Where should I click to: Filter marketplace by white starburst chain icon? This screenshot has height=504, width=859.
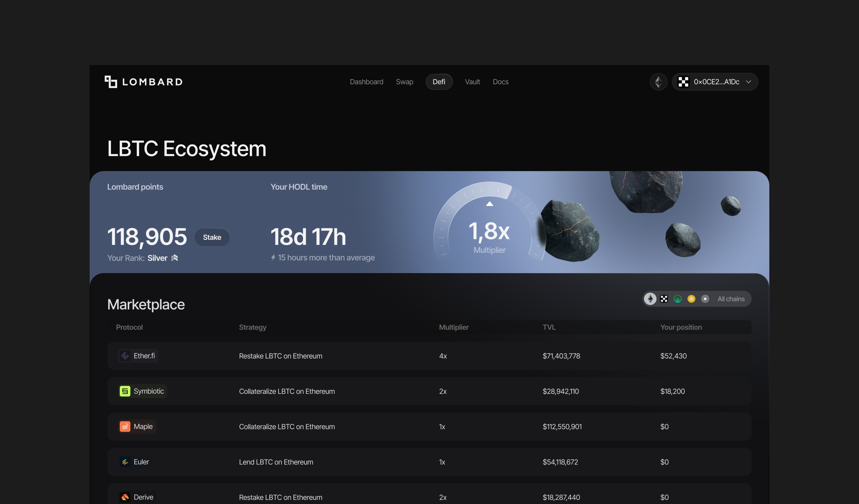(x=705, y=299)
